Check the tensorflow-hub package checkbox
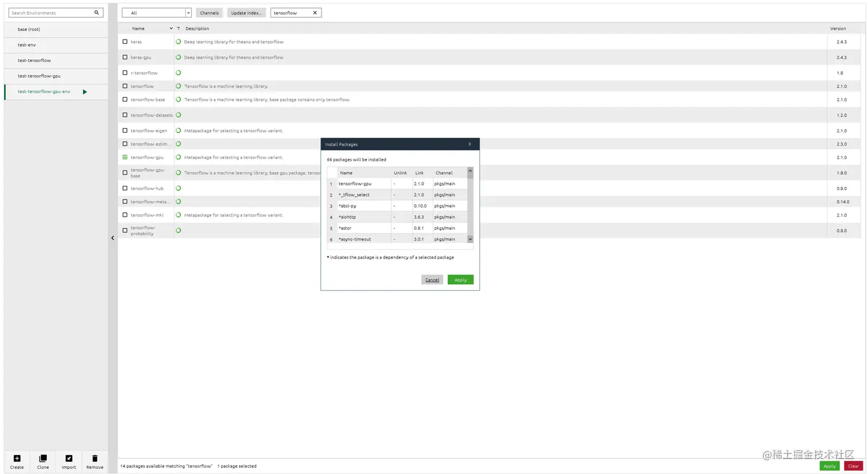 point(125,188)
